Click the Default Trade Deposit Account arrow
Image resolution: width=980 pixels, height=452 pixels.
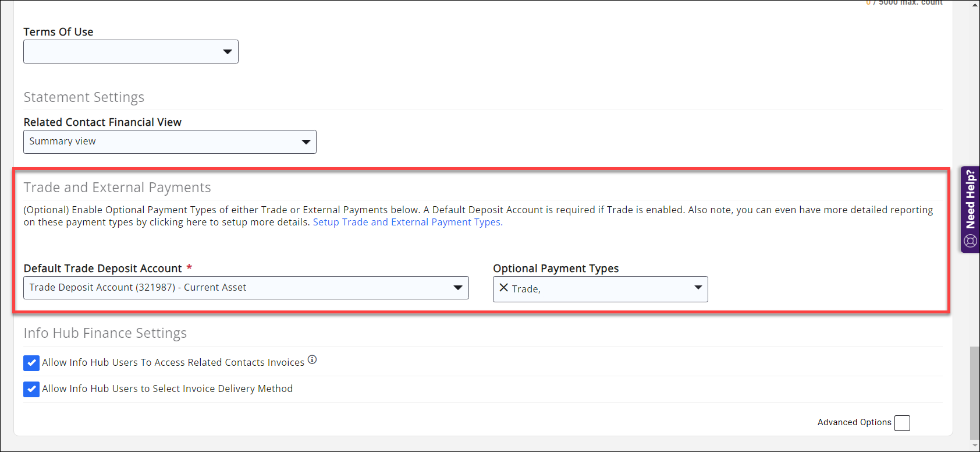(458, 288)
